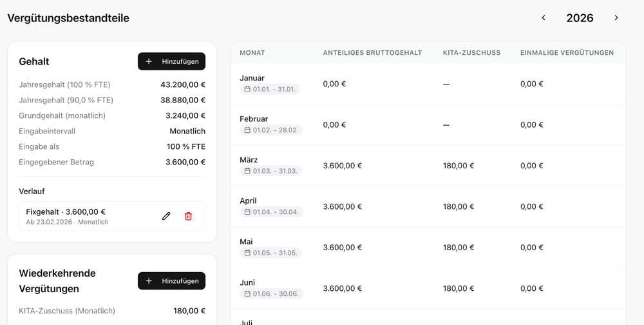This screenshot has width=644, height=325.
Task: Click the Anteiliges Bruttogehalt column header
Action: click(x=372, y=53)
